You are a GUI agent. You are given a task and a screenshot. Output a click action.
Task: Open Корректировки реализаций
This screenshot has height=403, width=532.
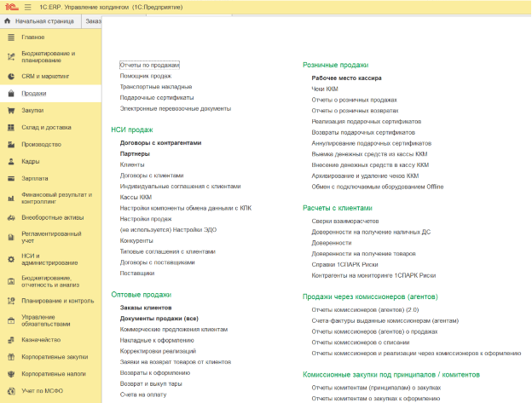click(x=158, y=351)
